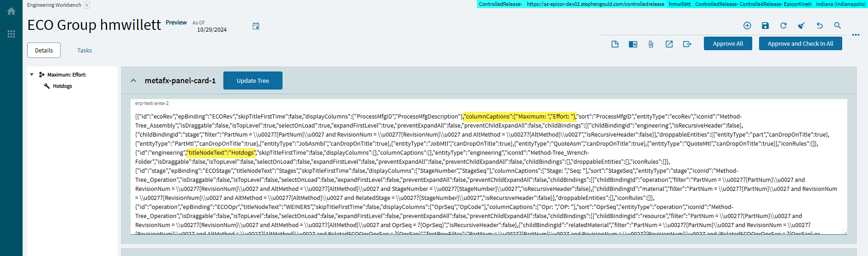Viewport: 868px width, 256px height.
Task: Click the hmwillett user label in header
Action: click(x=680, y=4)
